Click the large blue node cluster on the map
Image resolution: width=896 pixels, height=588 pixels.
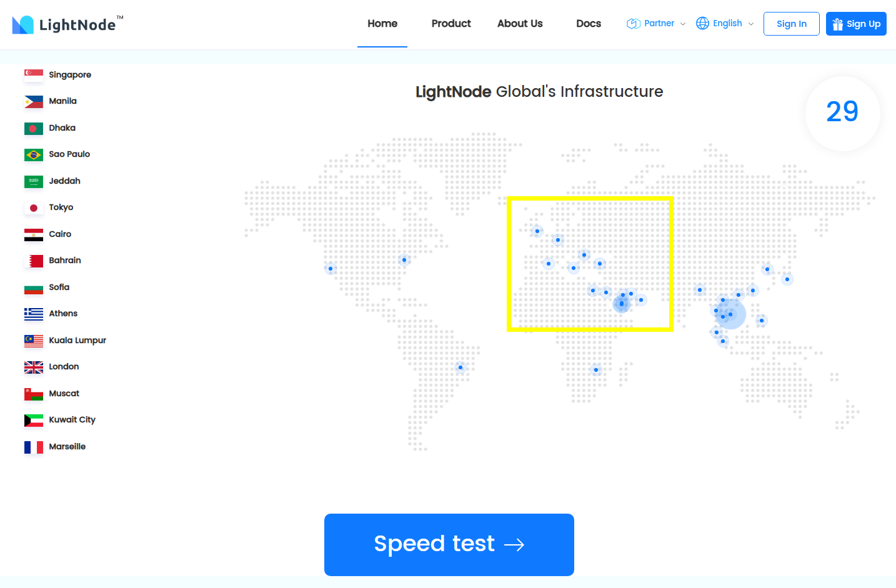pos(729,315)
